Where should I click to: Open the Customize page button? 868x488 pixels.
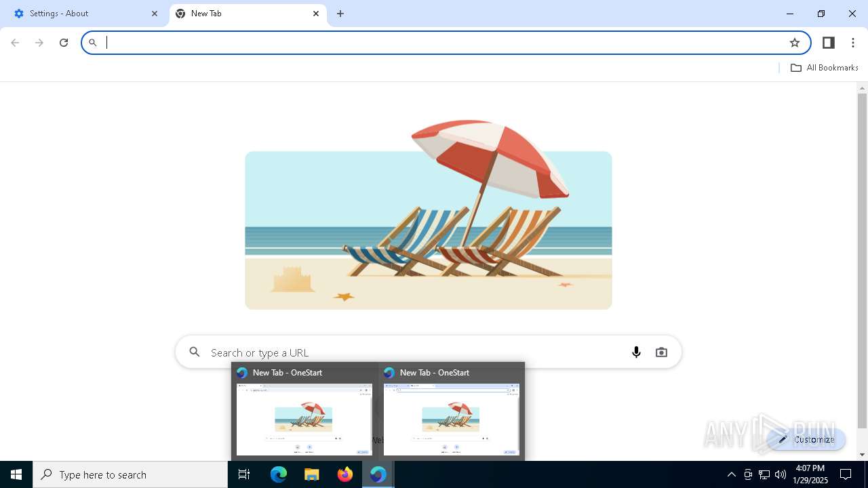click(806, 439)
